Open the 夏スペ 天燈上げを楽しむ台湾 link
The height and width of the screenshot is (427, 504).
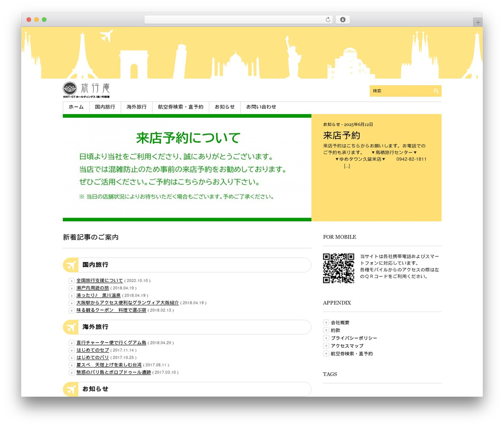pyautogui.click(x=109, y=365)
